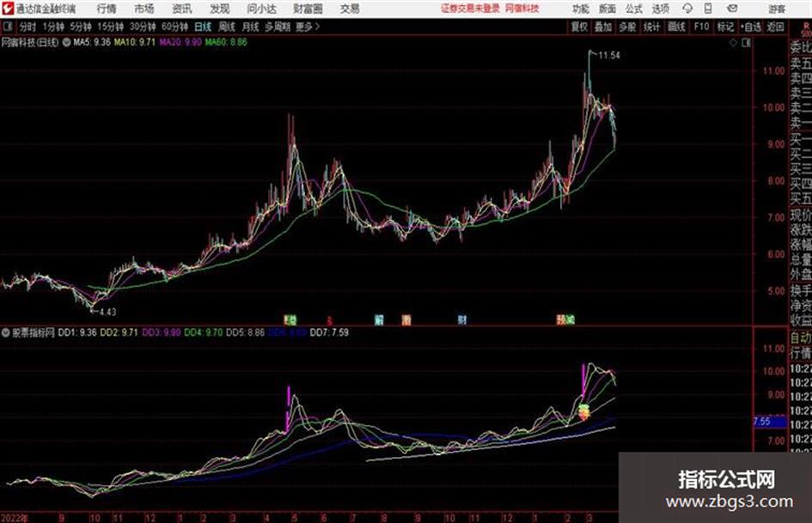Switch to 周线 weekly period
Image resolution: width=812 pixels, height=523 pixels.
click(x=227, y=27)
